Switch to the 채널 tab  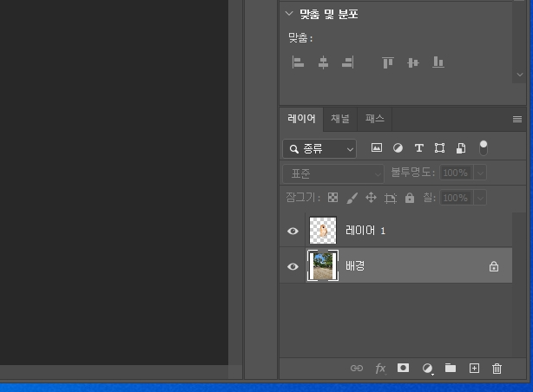click(x=340, y=119)
